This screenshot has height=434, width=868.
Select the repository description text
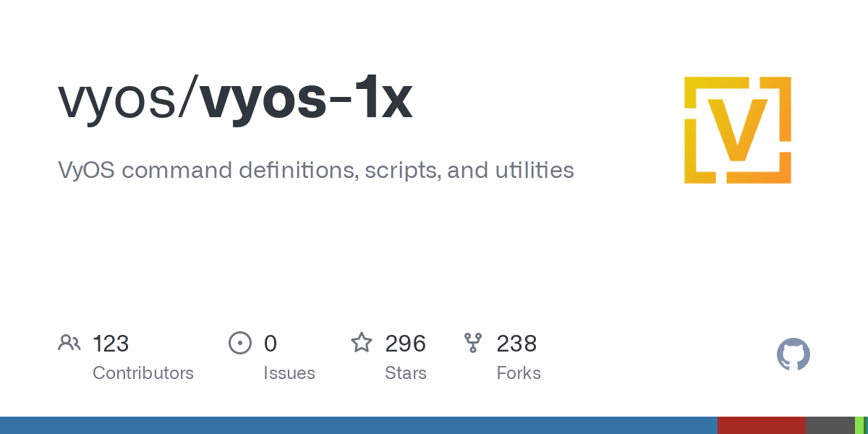coord(316,171)
